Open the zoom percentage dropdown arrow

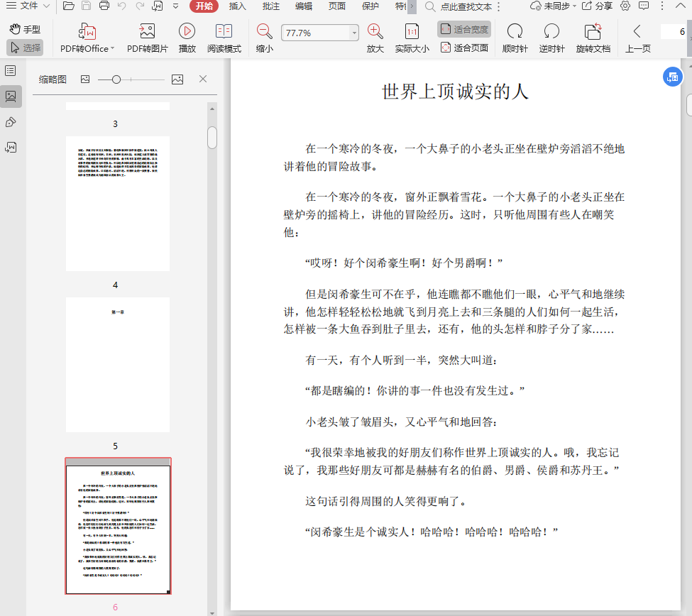tap(354, 33)
